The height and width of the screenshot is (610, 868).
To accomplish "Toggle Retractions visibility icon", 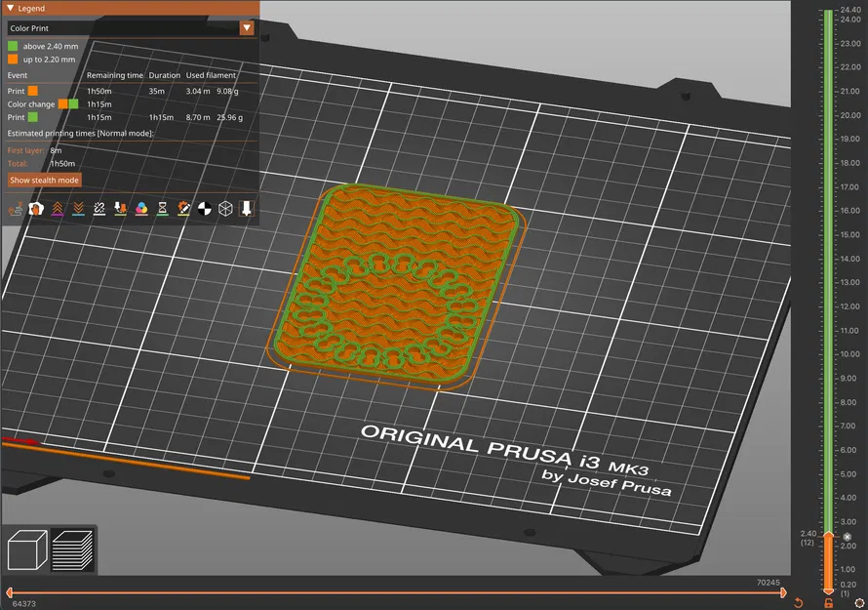I will pos(57,209).
